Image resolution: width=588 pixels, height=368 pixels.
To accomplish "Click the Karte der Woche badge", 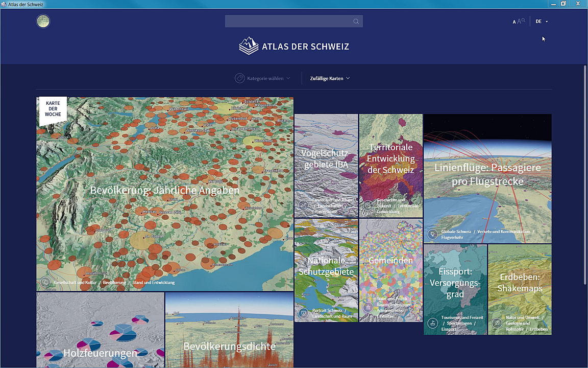I will 53,110.
